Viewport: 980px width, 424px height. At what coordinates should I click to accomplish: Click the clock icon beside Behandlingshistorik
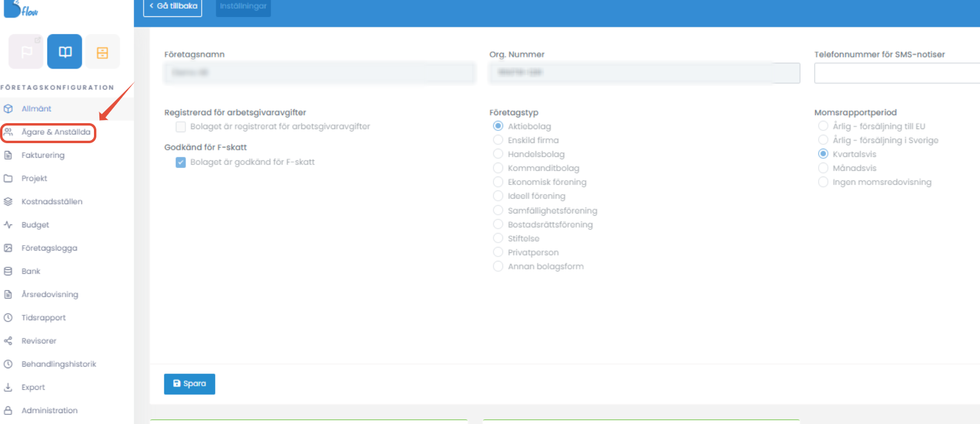coord(8,364)
